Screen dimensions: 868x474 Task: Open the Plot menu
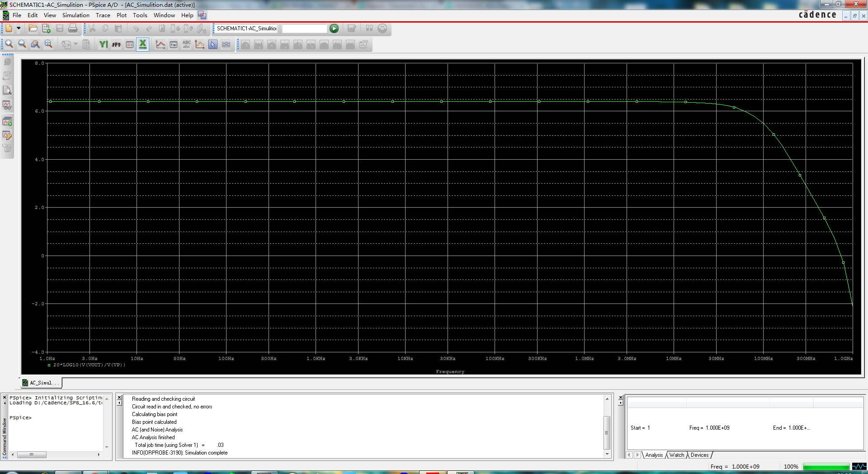point(122,15)
